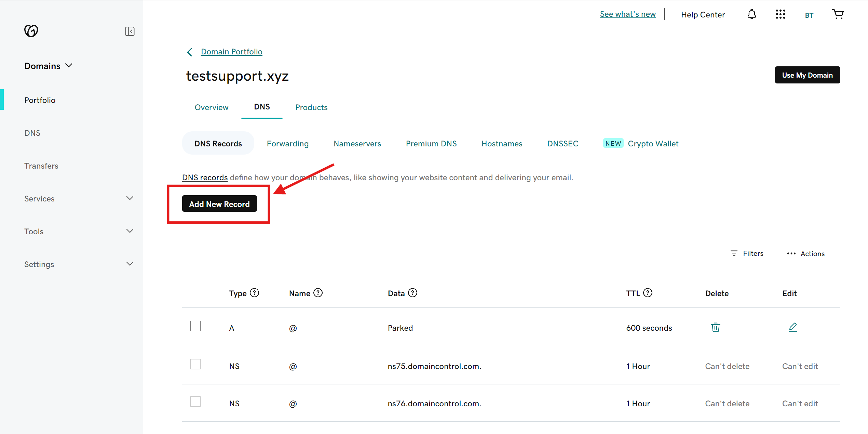Open the Help Center link

pyautogui.click(x=703, y=15)
